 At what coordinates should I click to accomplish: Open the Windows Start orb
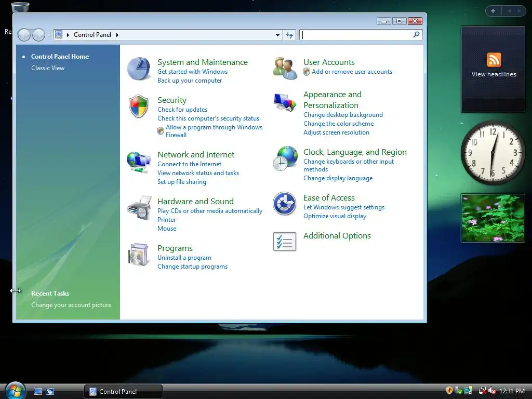tap(15, 391)
